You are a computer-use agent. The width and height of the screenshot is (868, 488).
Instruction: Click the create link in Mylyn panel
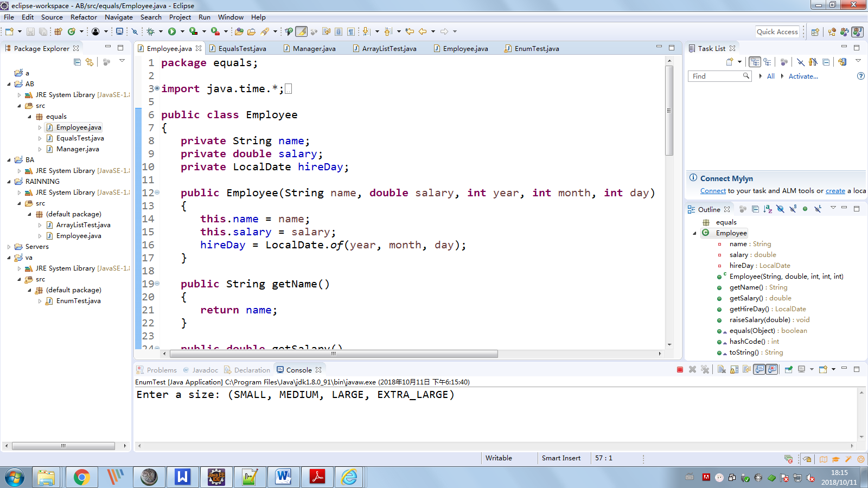(x=835, y=191)
